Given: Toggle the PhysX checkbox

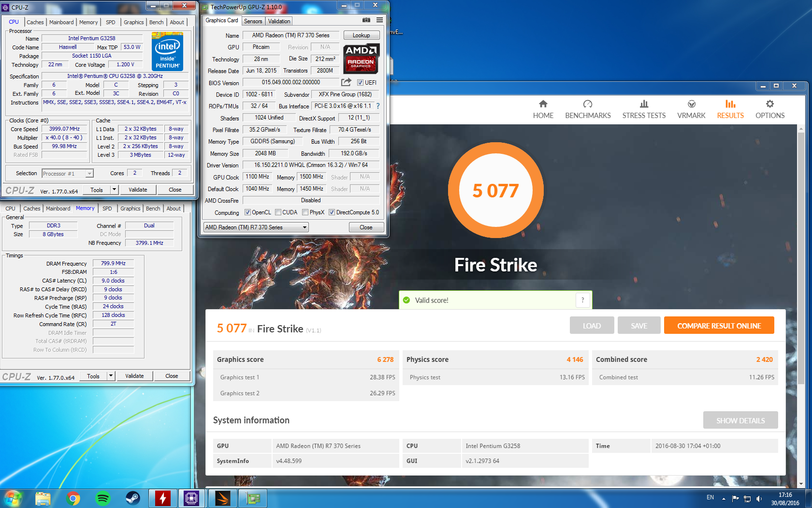Looking at the screenshot, I should (305, 212).
